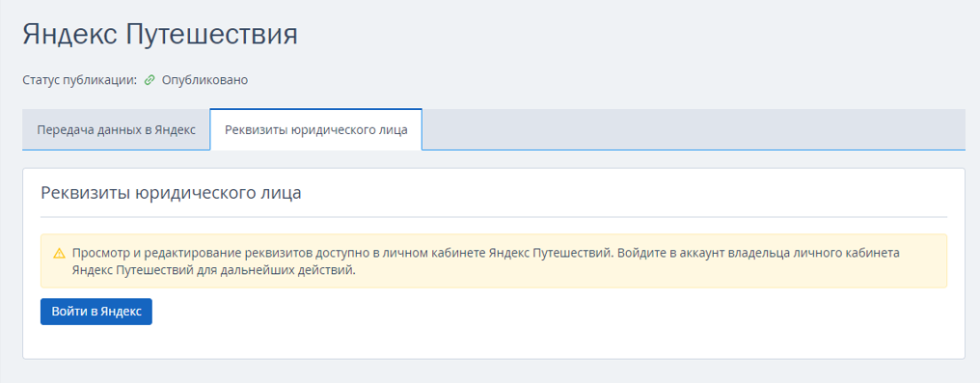980x383 pixels.
Task: Click the first line of the warning message
Action: click(x=485, y=253)
